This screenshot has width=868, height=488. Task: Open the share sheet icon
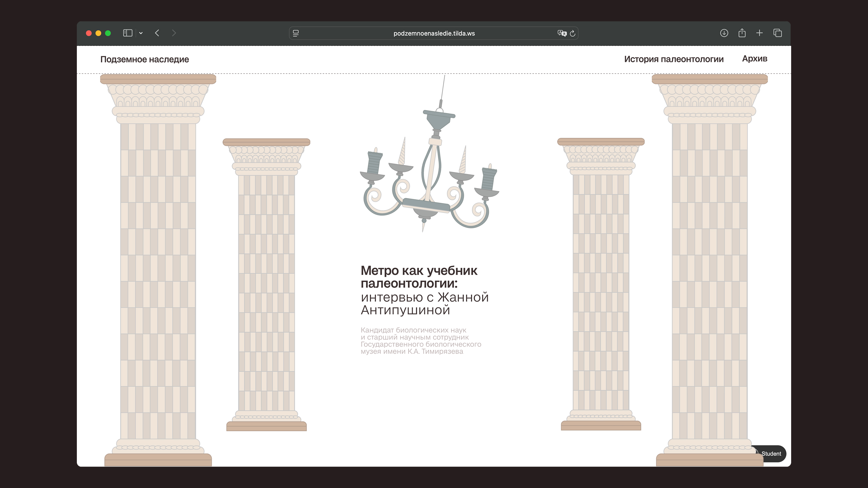(x=742, y=33)
